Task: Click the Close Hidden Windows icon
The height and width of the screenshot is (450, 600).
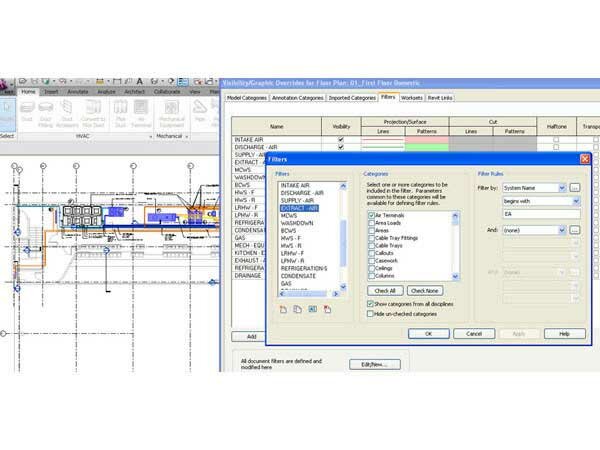Action: pos(197,81)
